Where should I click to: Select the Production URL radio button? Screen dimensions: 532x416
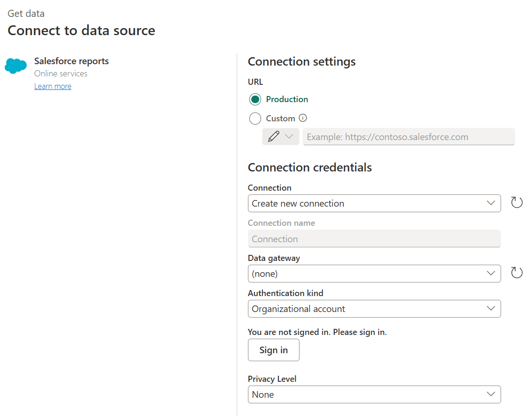(255, 99)
